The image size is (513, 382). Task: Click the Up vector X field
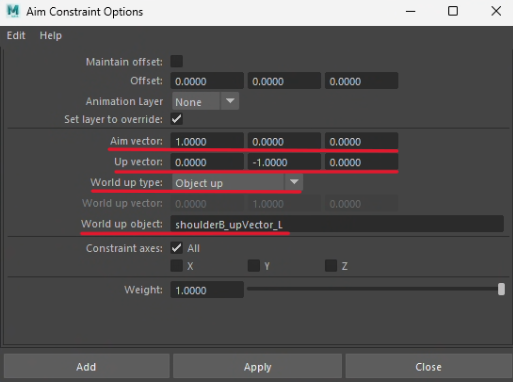[207, 162]
